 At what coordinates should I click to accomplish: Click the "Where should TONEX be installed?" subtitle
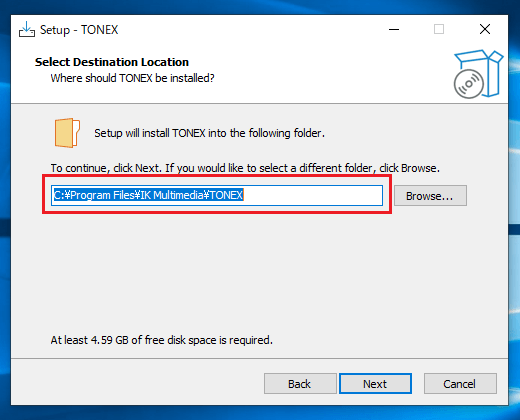[132, 78]
